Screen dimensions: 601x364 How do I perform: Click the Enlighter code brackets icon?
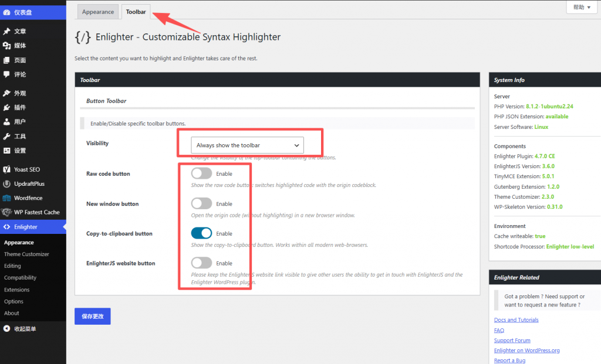point(6,227)
